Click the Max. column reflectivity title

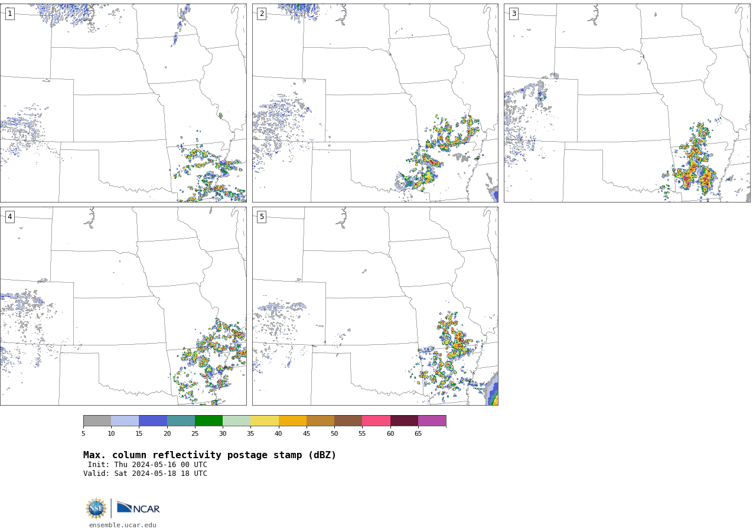pos(210,455)
